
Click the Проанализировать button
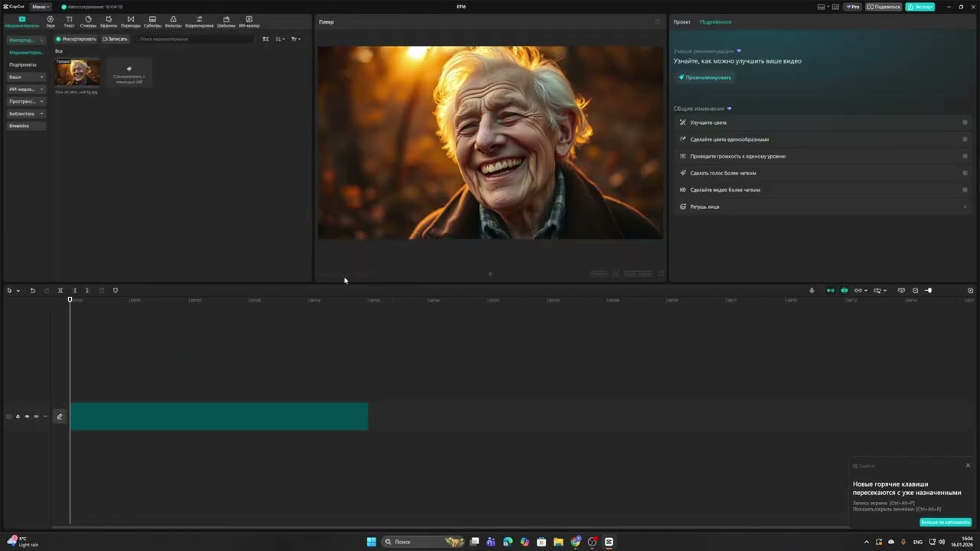704,77
